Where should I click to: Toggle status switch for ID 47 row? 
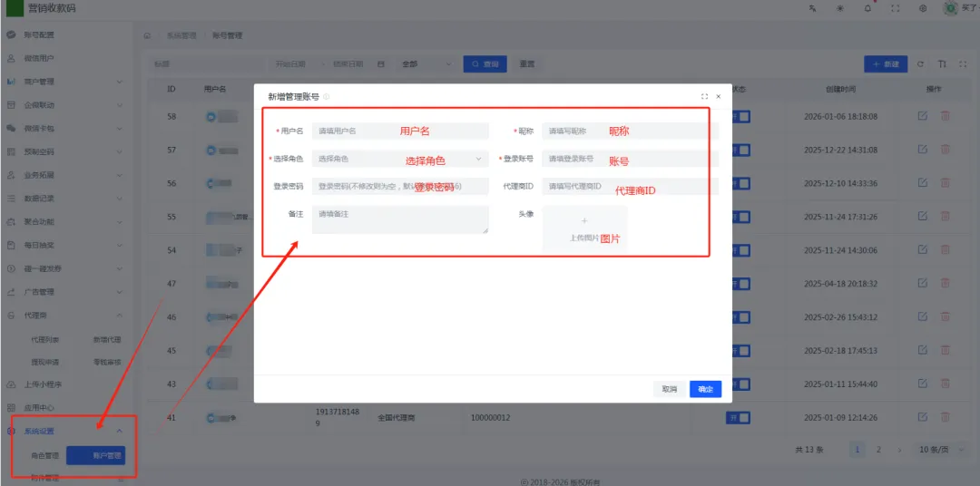(x=741, y=284)
